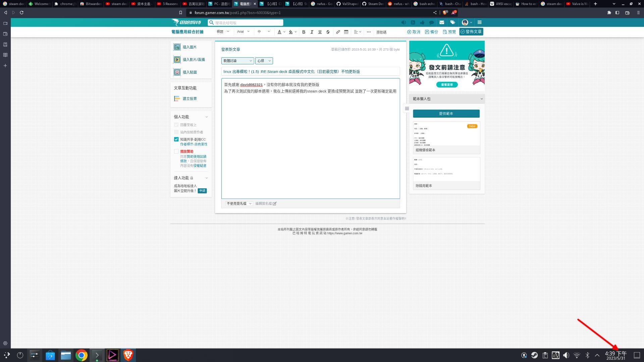The height and width of the screenshot is (362, 644).
Task: Open 建立投票 to create a poll
Action: click(190, 99)
